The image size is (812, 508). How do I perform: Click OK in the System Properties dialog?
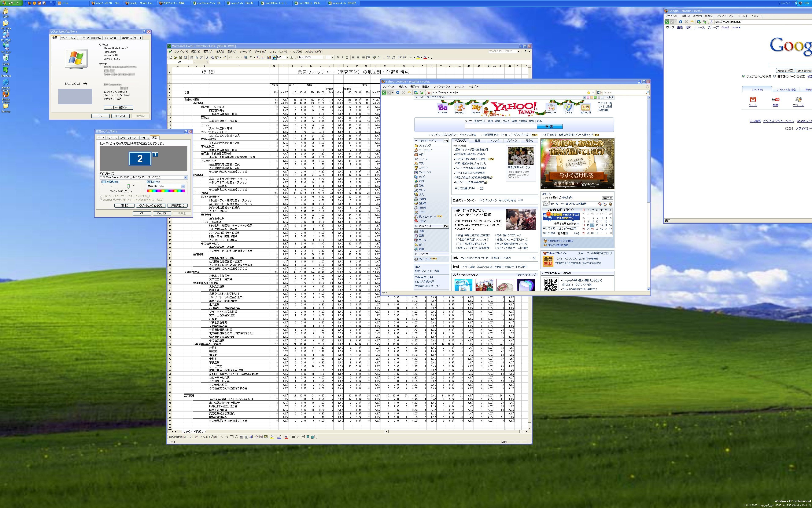point(100,116)
